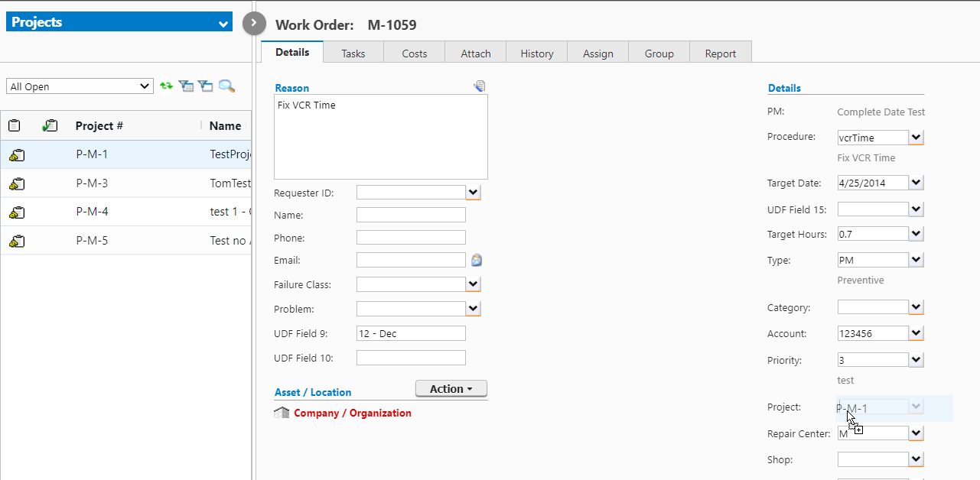
Task: Open the Company / Organization link
Action: 353,413
